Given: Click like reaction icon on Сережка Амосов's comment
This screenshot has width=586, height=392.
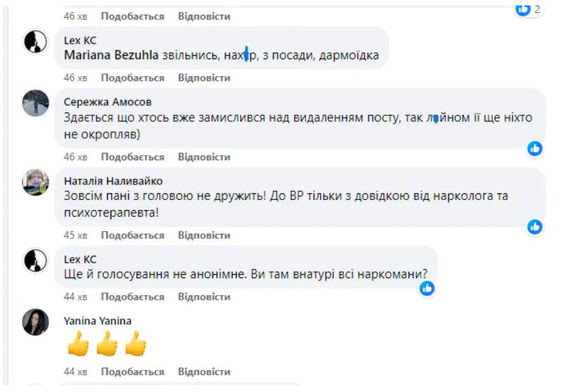Looking at the screenshot, I should [535, 148].
